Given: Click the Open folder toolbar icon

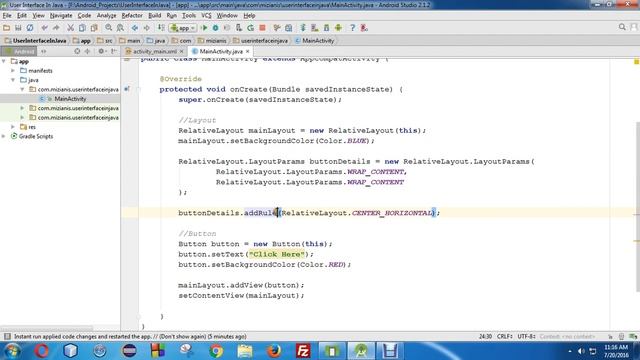Looking at the screenshot, I should tap(7, 28).
